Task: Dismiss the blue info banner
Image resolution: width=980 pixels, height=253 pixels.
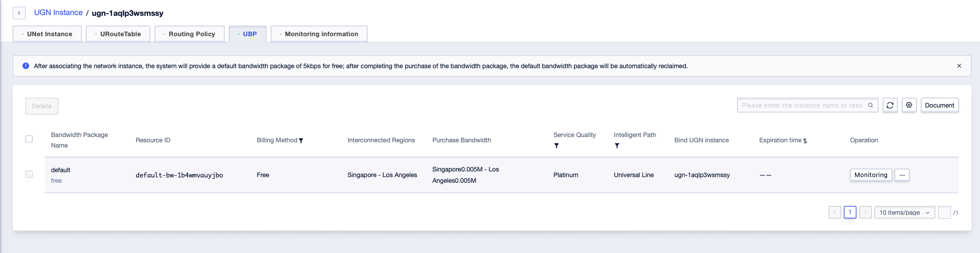Action: pos(959,66)
